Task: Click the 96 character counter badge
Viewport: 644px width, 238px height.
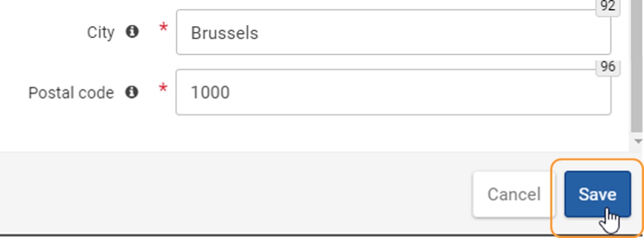Action: 608,67
